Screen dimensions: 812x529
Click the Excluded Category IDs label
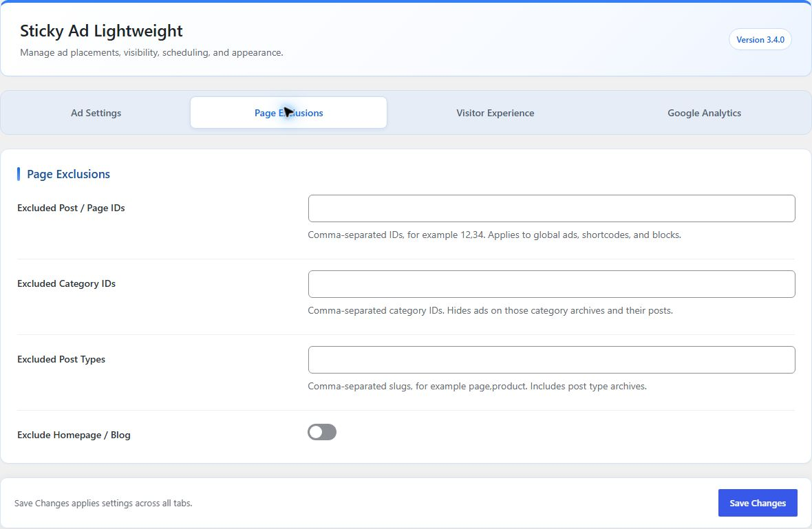[x=66, y=283]
